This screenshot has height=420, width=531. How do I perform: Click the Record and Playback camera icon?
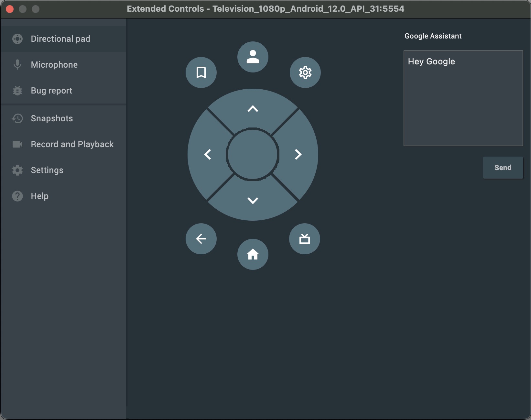pyautogui.click(x=17, y=144)
